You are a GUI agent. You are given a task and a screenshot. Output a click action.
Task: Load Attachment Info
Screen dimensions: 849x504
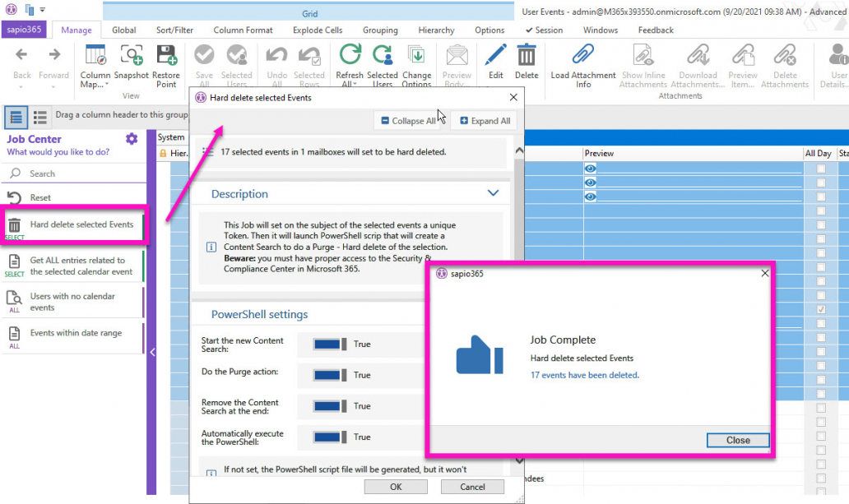[x=583, y=66]
